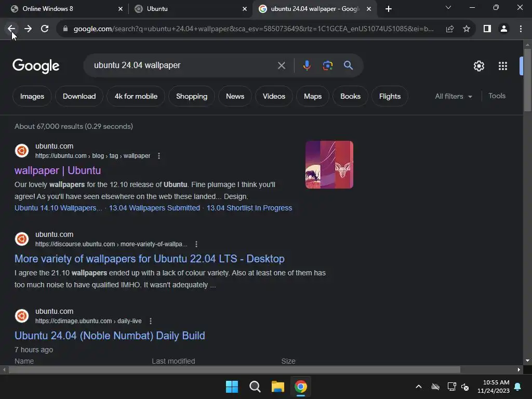The image size is (532, 399).
Task: Click the ubuntu.com favicon of first result
Action: pos(22,151)
